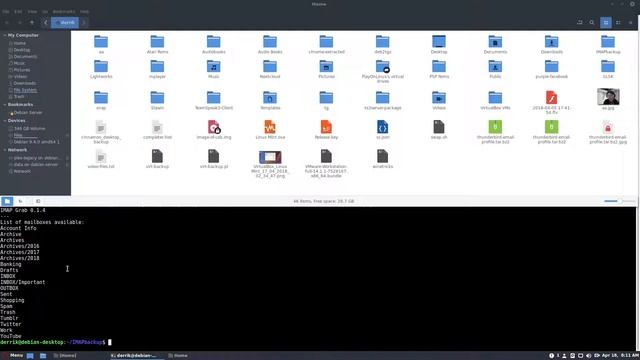Collapse the My Computer sidebar section
This screenshot has width=640, height=360.
tap(4, 36)
